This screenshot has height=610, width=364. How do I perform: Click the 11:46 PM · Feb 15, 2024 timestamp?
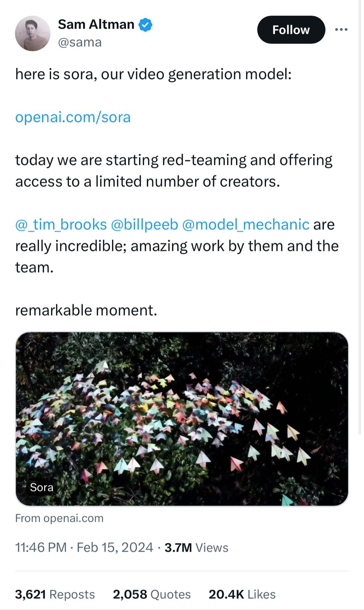[x=84, y=547]
